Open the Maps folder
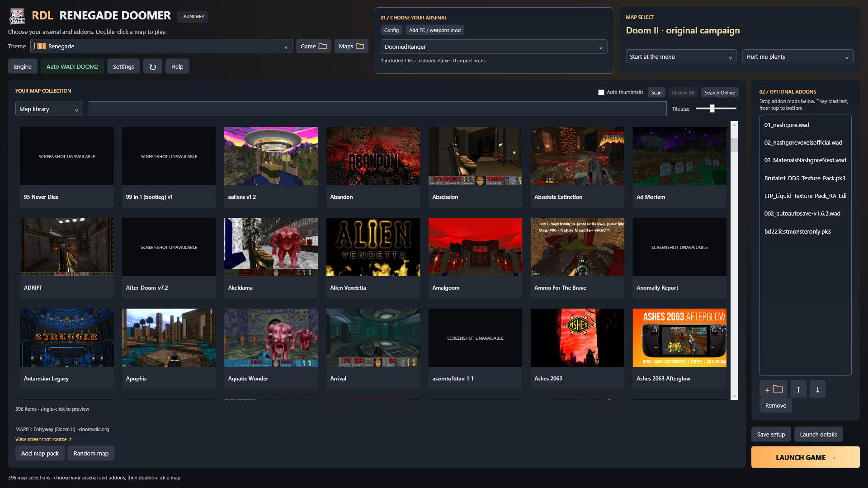This screenshot has width=868, height=488. coord(351,46)
